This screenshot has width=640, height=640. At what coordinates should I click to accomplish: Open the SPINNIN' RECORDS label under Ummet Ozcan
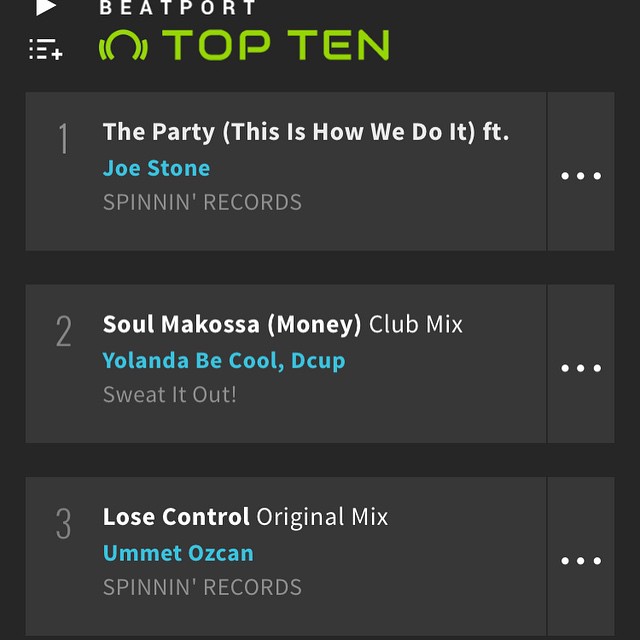[202, 587]
